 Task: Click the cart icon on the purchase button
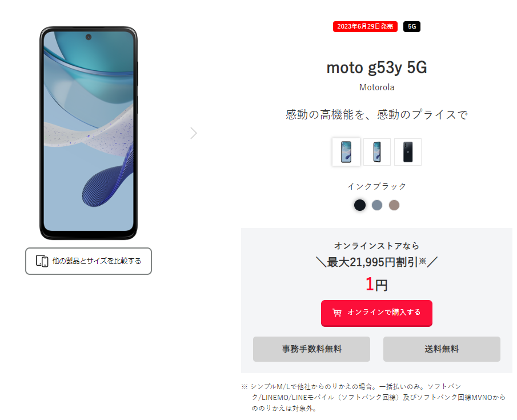[336, 313]
